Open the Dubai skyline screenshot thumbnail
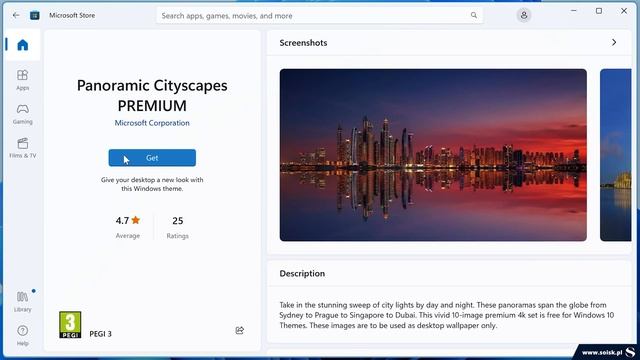640x360 pixels. coord(433,155)
